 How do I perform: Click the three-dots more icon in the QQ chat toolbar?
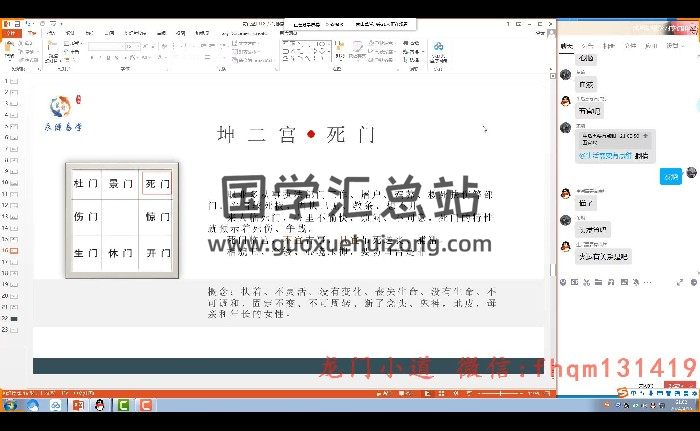pos(648,282)
